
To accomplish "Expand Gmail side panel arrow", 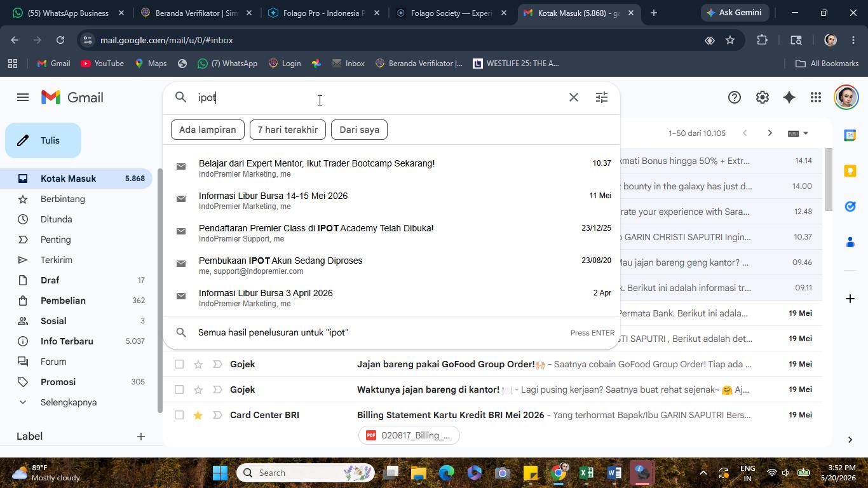I will (850, 439).
